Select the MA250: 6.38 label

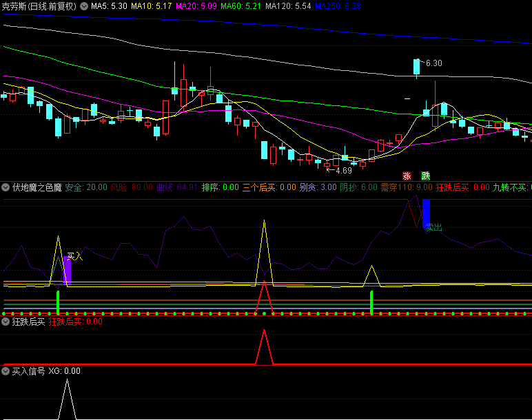[x=338, y=6]
